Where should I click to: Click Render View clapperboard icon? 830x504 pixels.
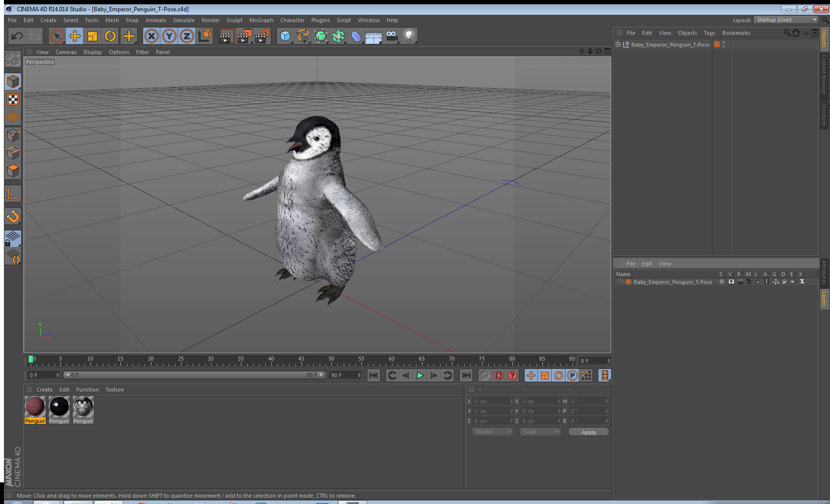click(x=226, y=36)
